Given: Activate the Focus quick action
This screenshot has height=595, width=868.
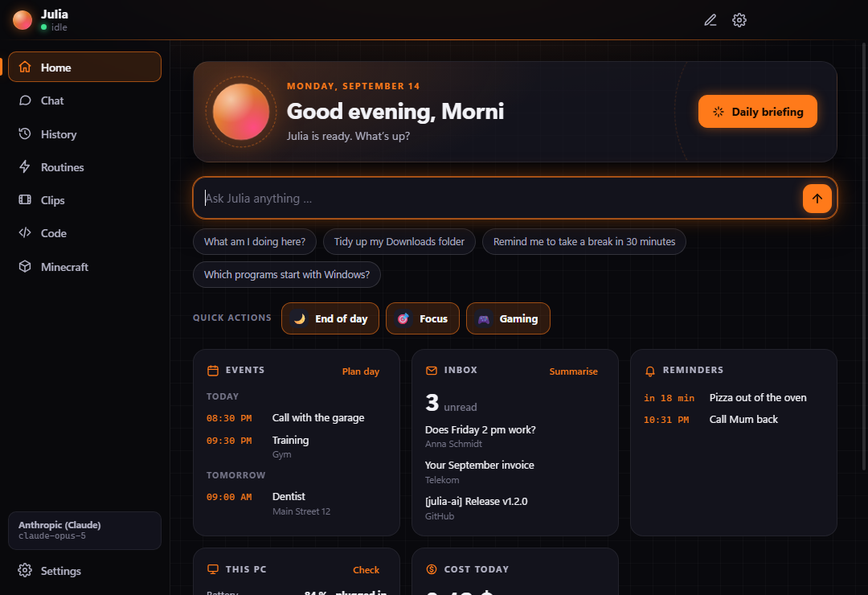Looking at the screenshot, I should (423, 318).
